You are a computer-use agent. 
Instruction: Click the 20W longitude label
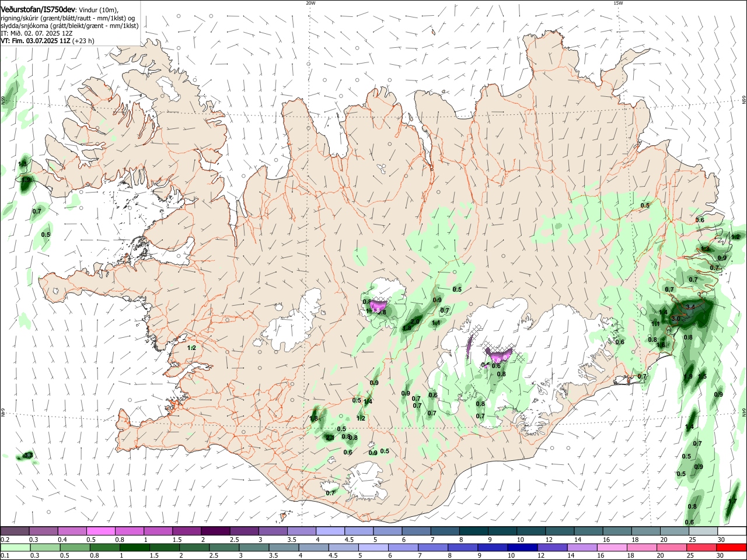click(x=310, y=3)
